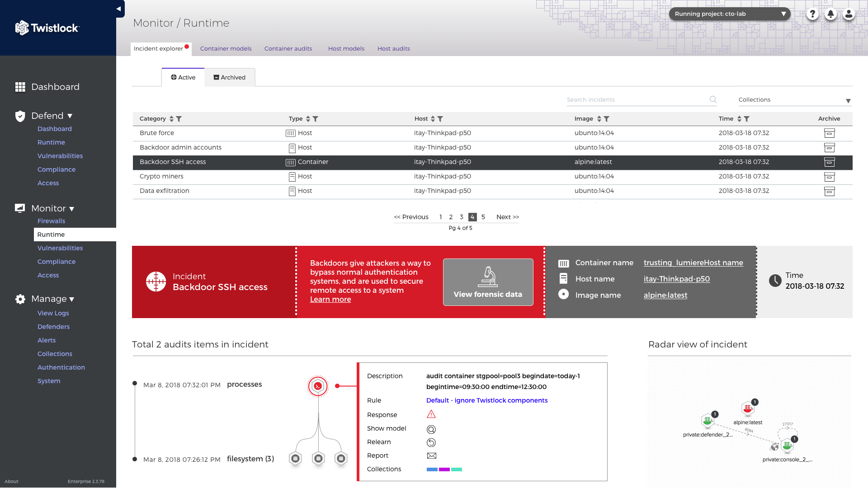
Task: Switch to the Container models tab
Action: pos(226,49)
